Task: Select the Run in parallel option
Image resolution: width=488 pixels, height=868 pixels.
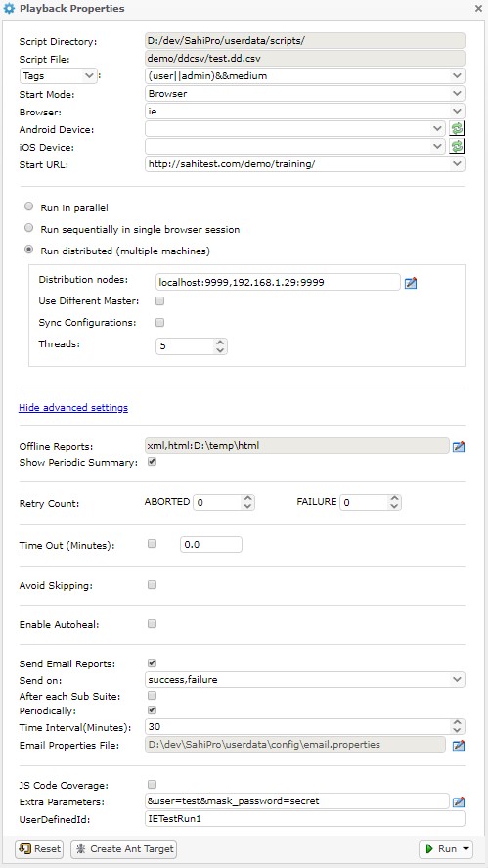Action: [x=28, y=206]
